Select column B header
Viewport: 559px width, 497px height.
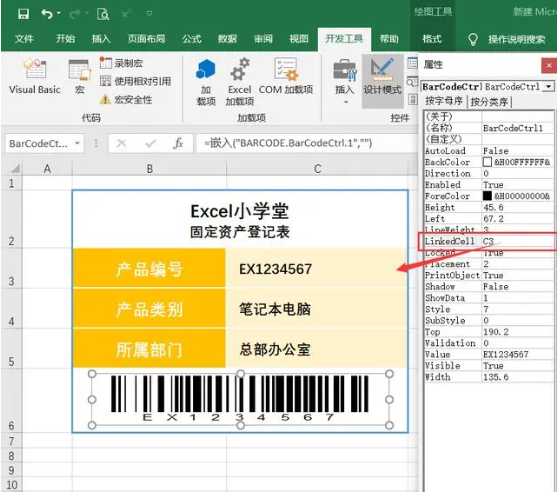pos(149,169)
